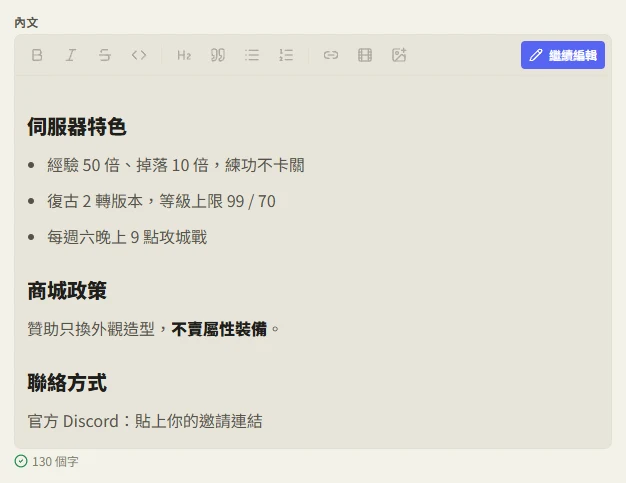Create a bulleted list
The image size is (626, 483).
point(252,55)
